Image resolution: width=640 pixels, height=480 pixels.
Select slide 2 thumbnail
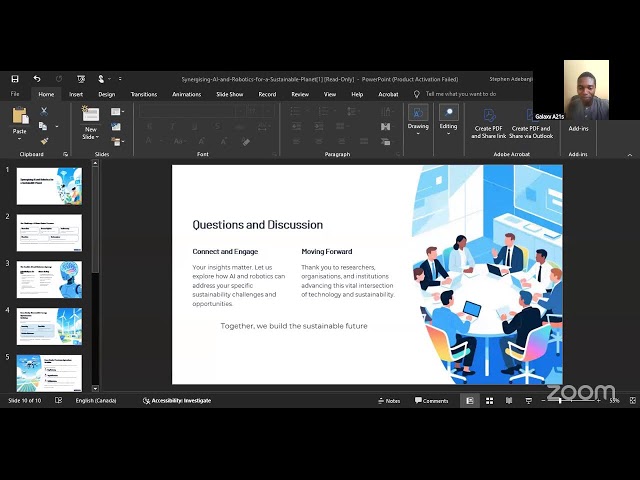click(49, 233)
